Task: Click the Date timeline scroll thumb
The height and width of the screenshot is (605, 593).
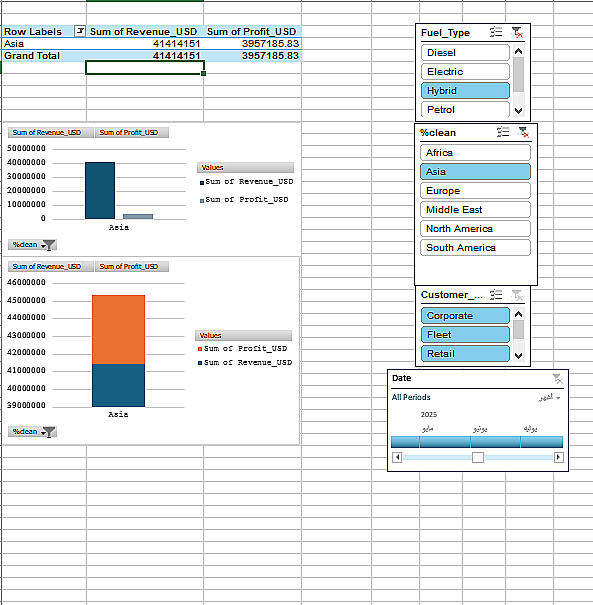Action: (478, 457)
